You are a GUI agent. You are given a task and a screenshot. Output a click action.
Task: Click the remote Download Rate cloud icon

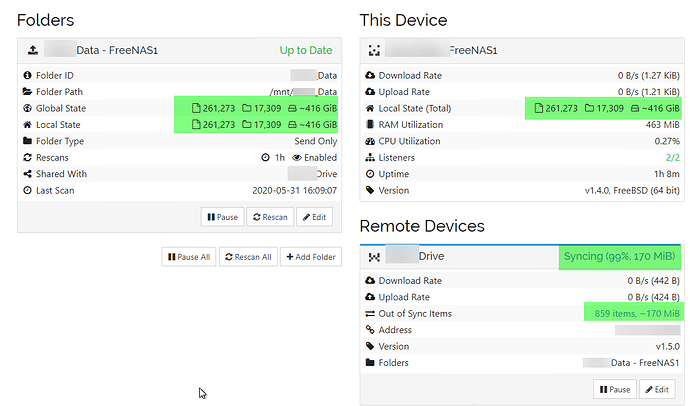pos(370,280)
